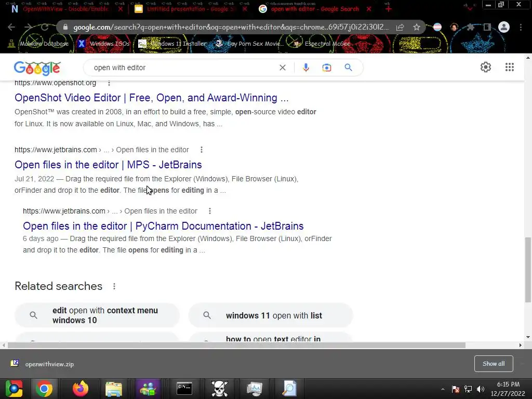Go back with the browser back arrow

[11, 27]
